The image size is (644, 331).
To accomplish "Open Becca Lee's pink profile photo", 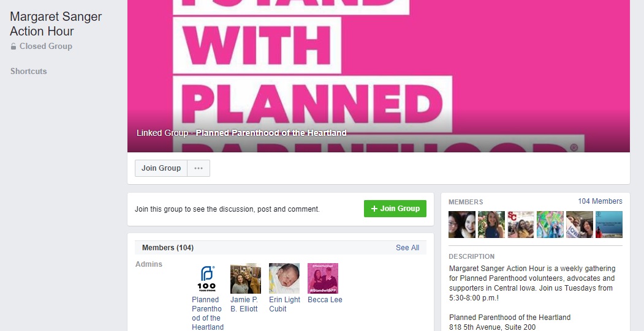I will click(x=323, y=278).
